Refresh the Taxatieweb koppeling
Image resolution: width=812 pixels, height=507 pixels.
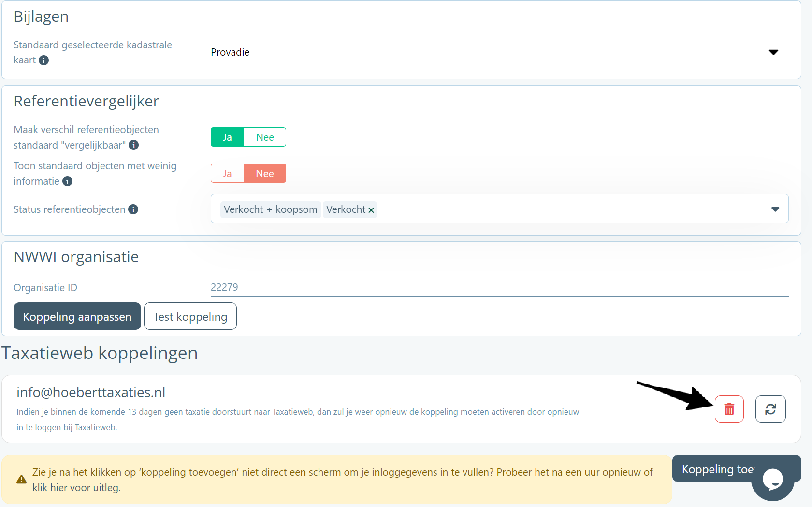pyautogui.click(x=770, y=409)
